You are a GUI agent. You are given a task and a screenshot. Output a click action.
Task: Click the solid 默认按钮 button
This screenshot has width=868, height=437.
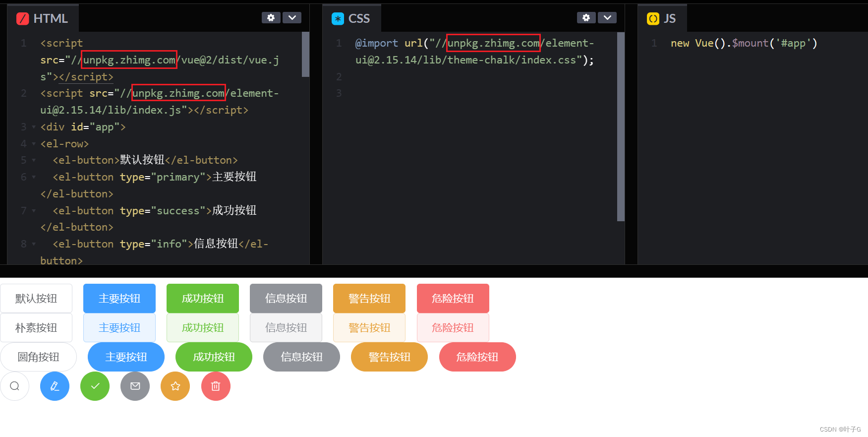tap(36, 298)
